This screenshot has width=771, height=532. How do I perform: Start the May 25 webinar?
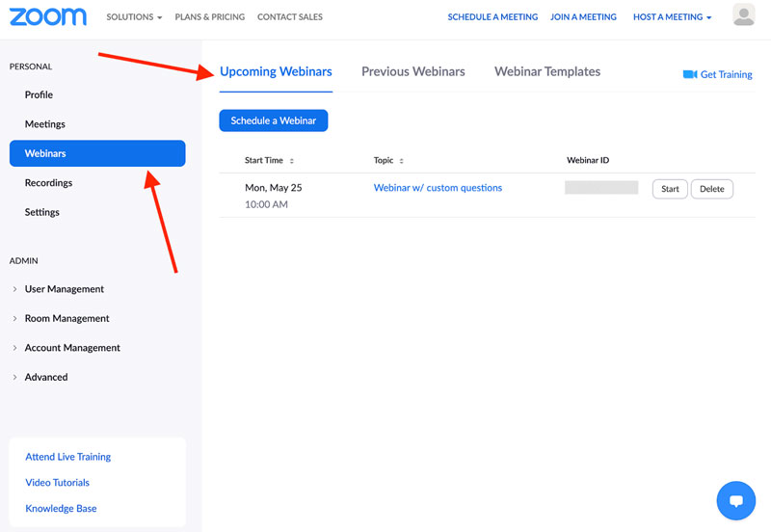(x=670, y=189)
